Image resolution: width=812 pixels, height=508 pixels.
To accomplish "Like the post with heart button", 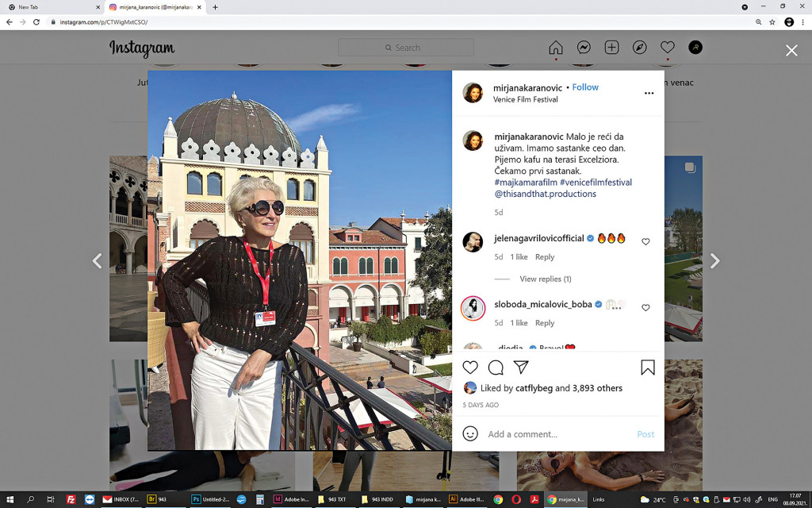I will coord(470,368).
